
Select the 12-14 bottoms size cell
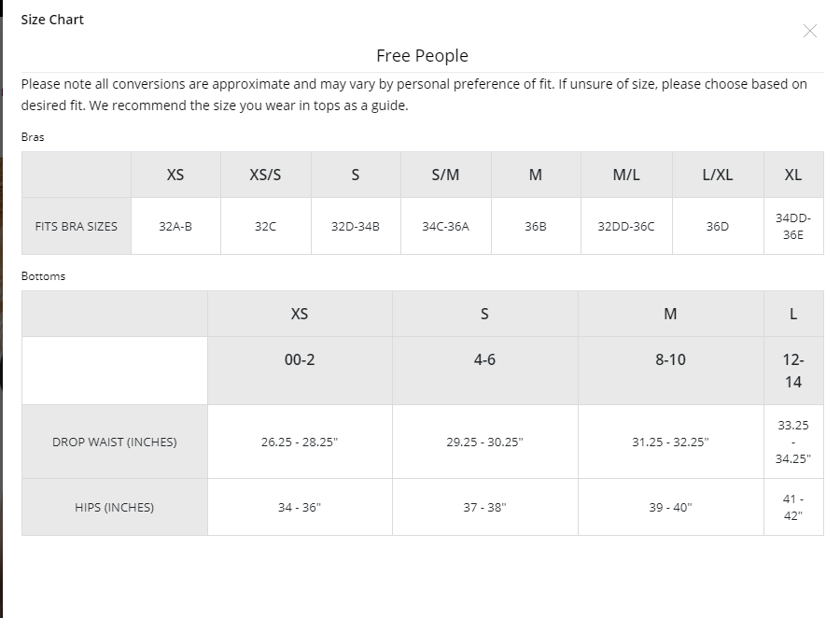792,371
